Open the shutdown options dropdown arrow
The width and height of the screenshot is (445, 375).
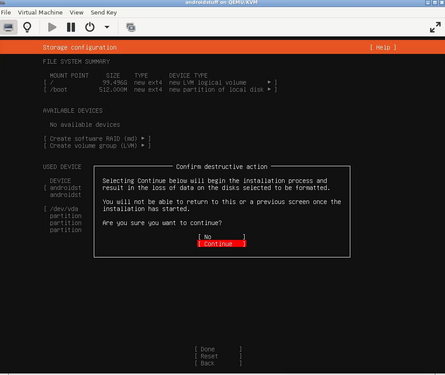click(107, 27)
